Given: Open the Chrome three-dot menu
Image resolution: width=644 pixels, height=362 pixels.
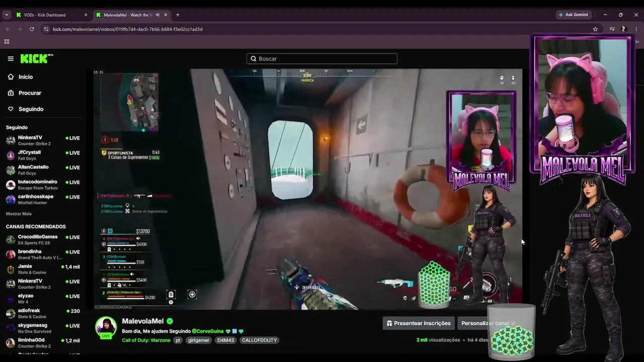Looking at the screenshot, I should coord(636,29).
